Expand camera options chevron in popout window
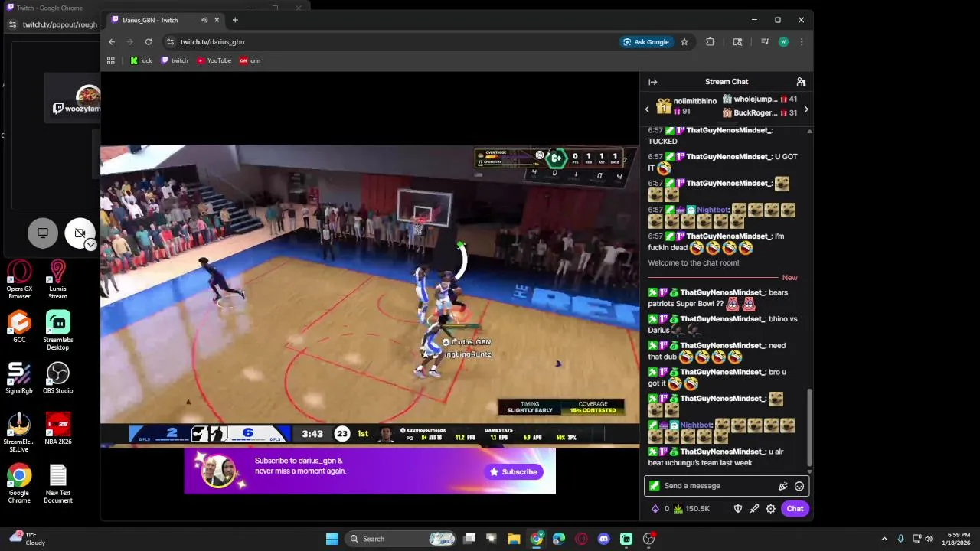Viewport: 980px width, 551px height. 90,245
